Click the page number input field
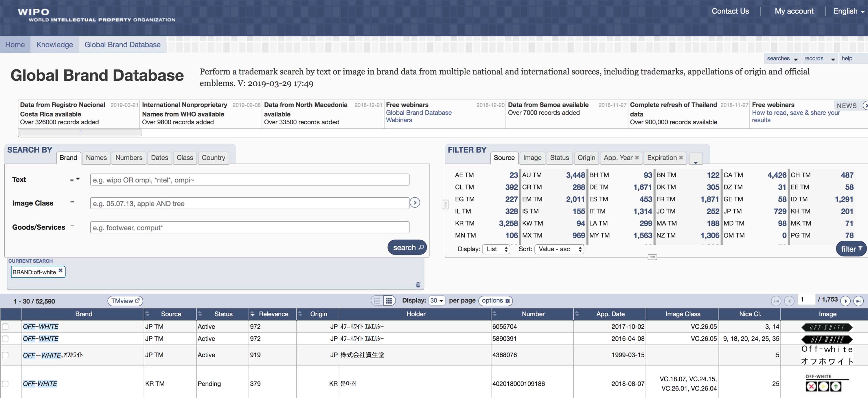The width and height of the screenshot is (868, 398). [806, 299]
